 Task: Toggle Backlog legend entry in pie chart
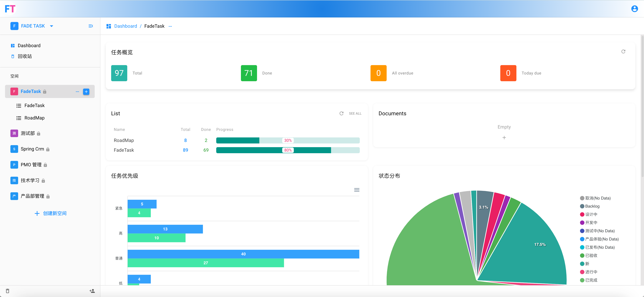click(589, 206)
